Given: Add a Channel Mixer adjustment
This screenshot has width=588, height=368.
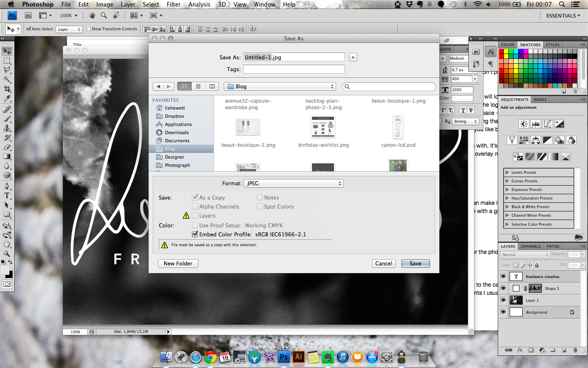Looking at the screenshot, I should pos(571,140).
